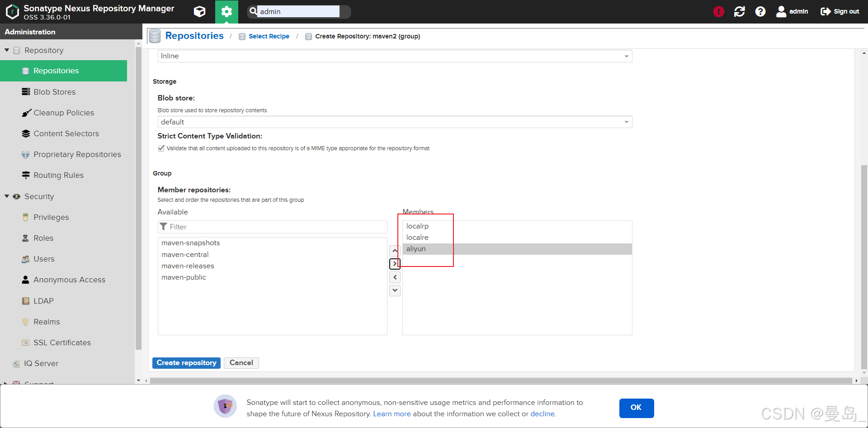Click the admin user icon
Image resolution: width=868 pixels, height=428 pixels.
(x=781, y=12)
